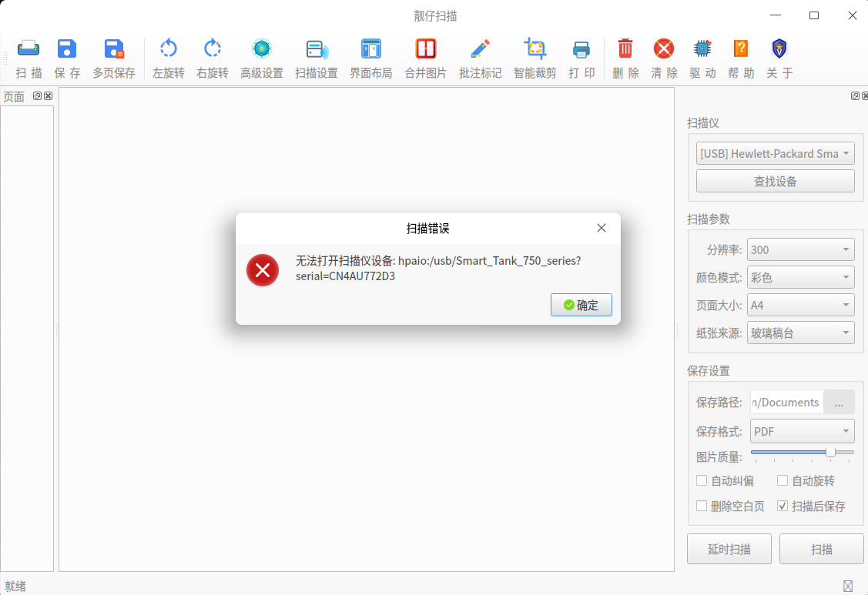Click the 删除 trash icon

coord(625,48)
